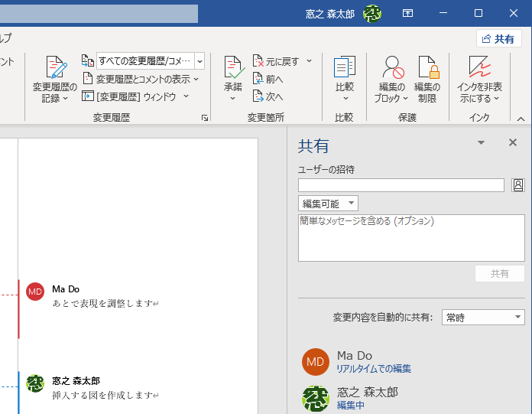Click the 共有 button at top right of ribbon
532x414 pixels.
[x=498, y=39]
